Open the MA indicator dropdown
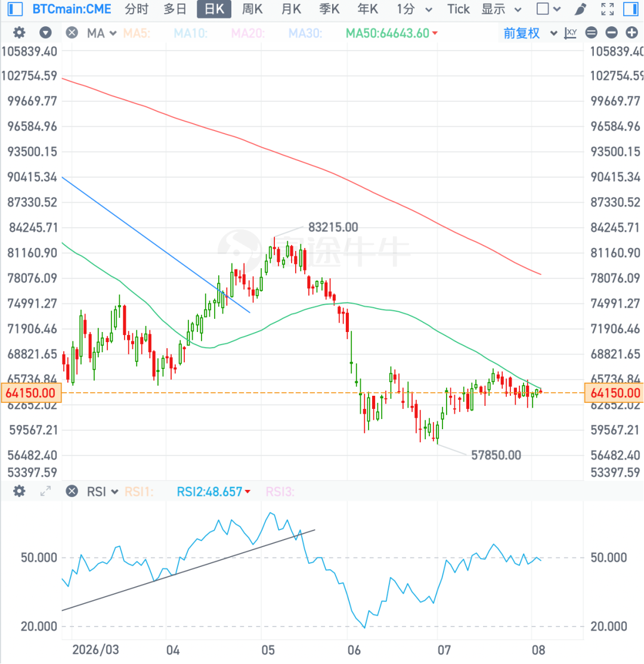644x664 pixels. (x=102, y=33)
